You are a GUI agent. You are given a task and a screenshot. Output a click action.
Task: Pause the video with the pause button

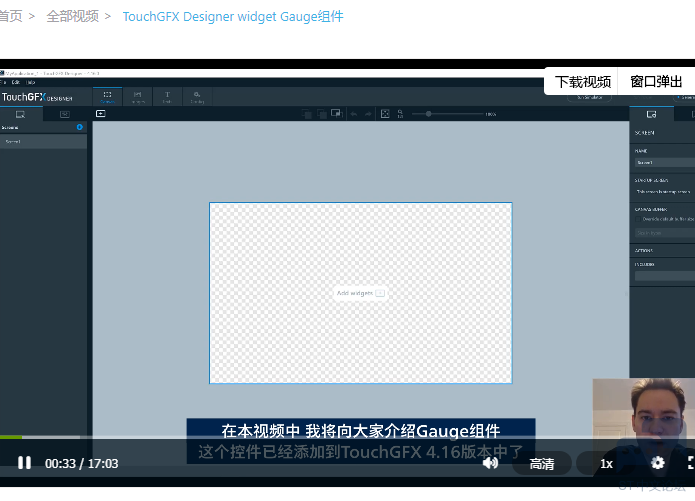[24, 463]
